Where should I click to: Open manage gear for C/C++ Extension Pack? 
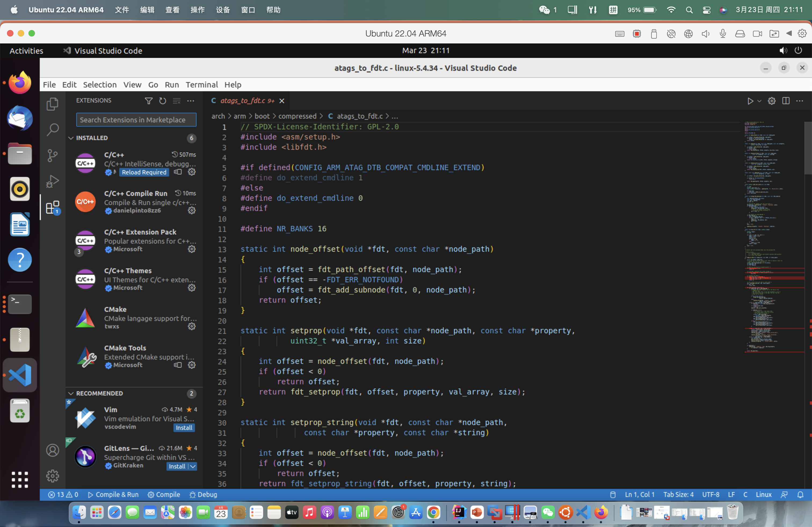pyautogui.click(x=192, y=249)
